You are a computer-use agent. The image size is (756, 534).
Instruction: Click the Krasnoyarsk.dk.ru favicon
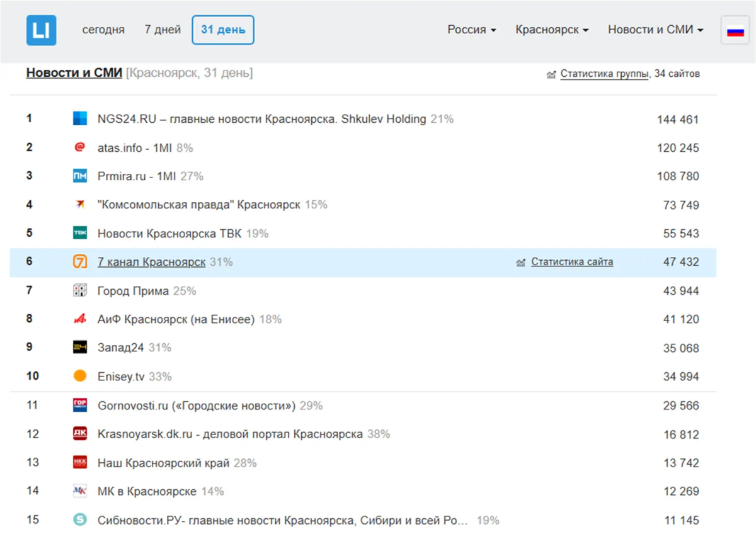(80, 434)
